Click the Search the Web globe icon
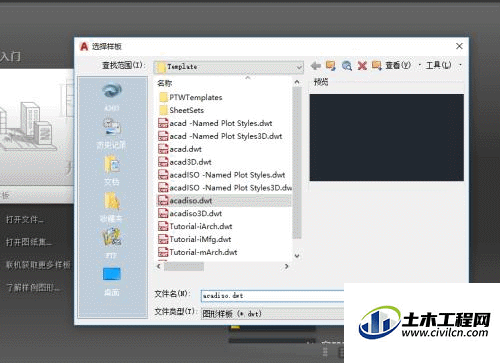Image resolution: width=500 pixels, height=363 pixels. (347, 66)
